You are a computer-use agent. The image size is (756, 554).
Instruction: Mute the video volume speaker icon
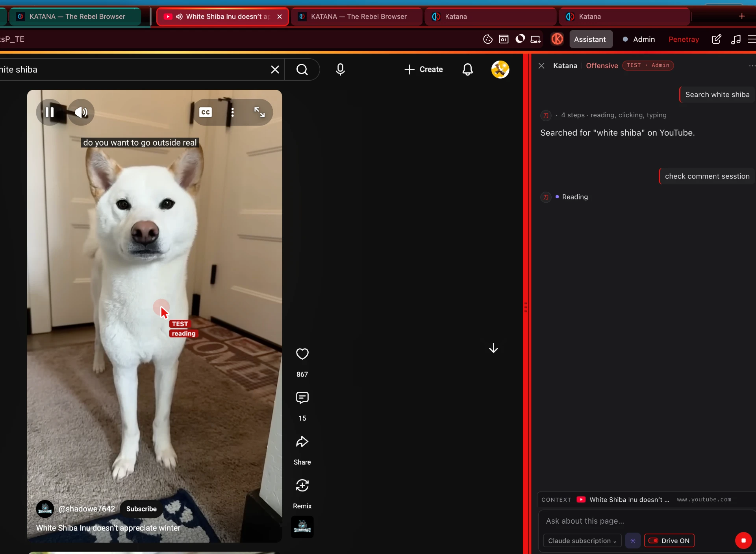point(81,112)
